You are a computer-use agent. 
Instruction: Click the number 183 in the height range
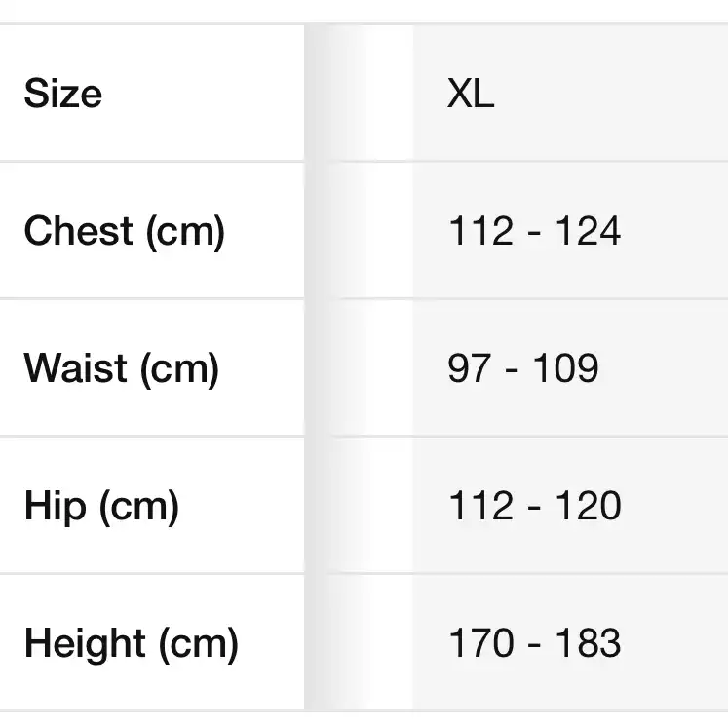coord(588,644)
